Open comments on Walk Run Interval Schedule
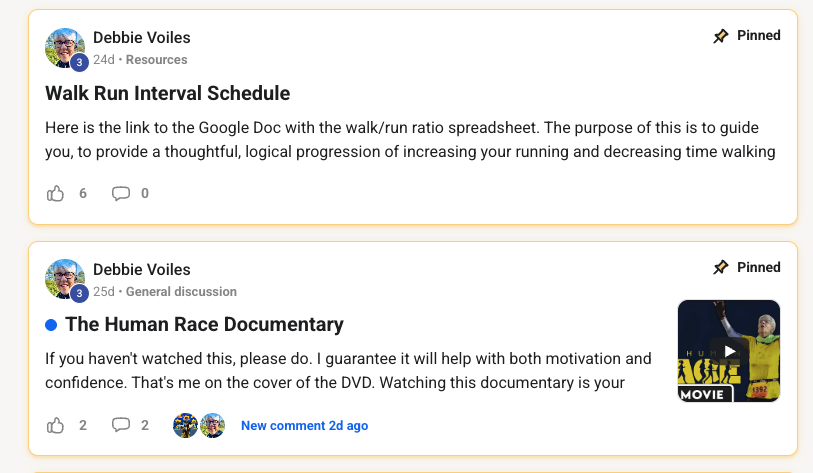The width and height of the screenshot is (813, 473). point(121,193)
